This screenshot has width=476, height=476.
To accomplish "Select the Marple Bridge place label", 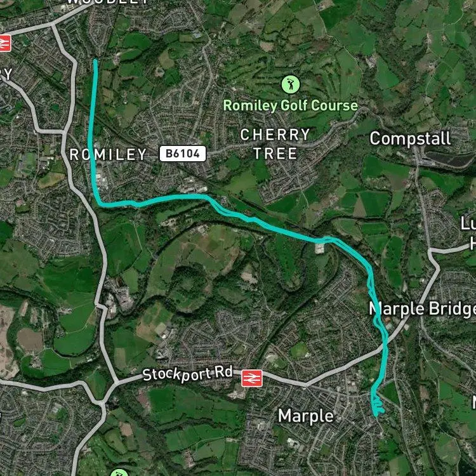I will click(x=422, y=309).
